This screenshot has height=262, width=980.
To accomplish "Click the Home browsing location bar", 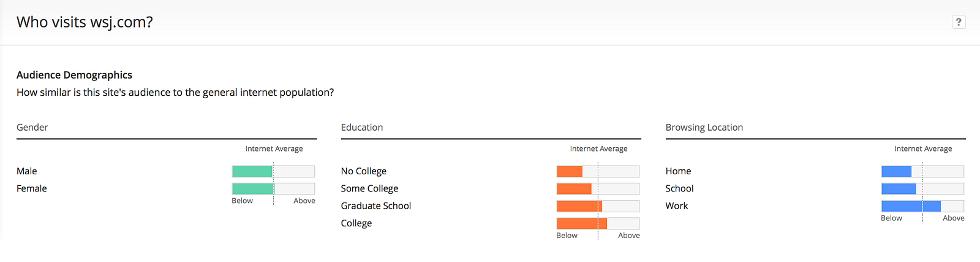I will (896, 171).
